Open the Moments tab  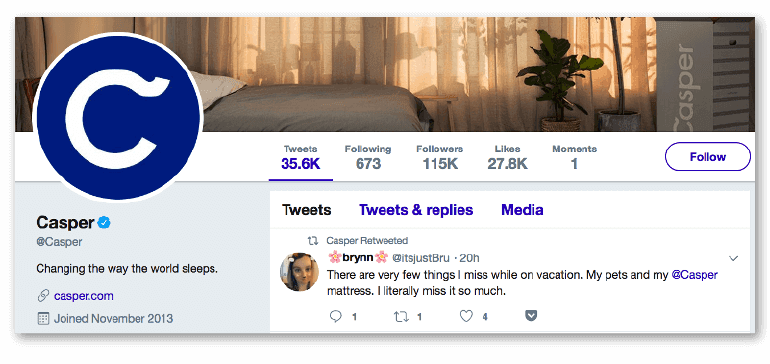point(575,158)
